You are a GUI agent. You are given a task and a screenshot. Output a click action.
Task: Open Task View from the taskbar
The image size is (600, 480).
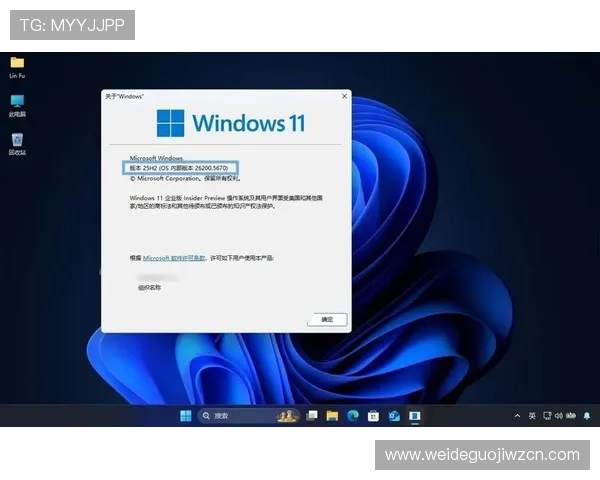(312, 416)
